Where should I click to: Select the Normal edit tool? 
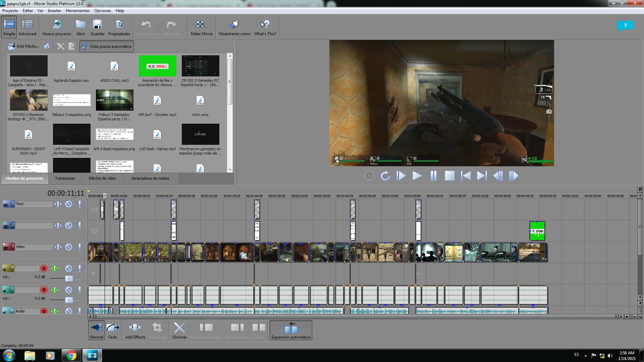pyautogui.click(x=97, y=330)
